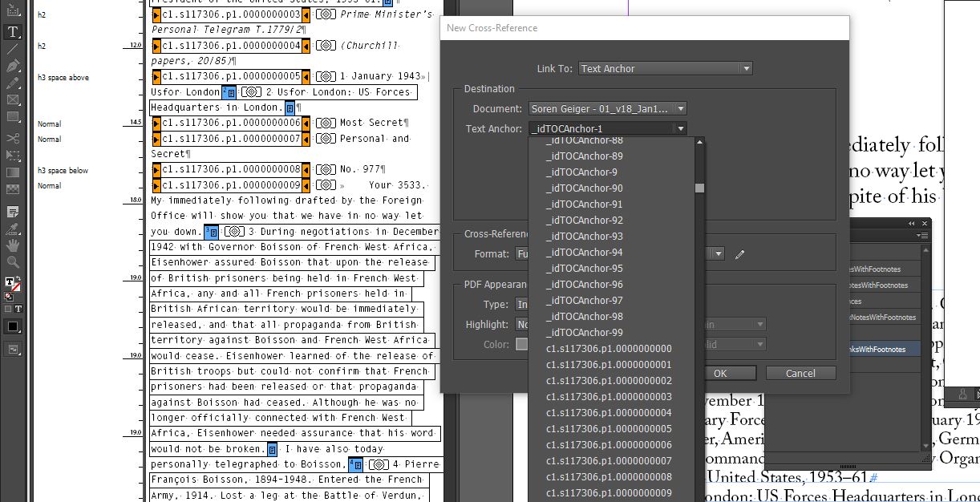Choose c1.s117306.p1.0000000008 from the list
980x502 pixels.
coord(609,477)
